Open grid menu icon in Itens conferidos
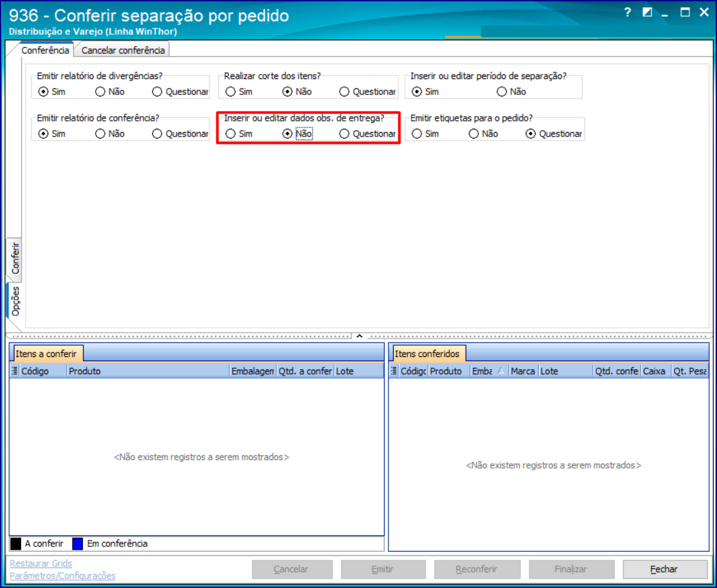This screenshot has width=717, height=588. tap(394, 371)
